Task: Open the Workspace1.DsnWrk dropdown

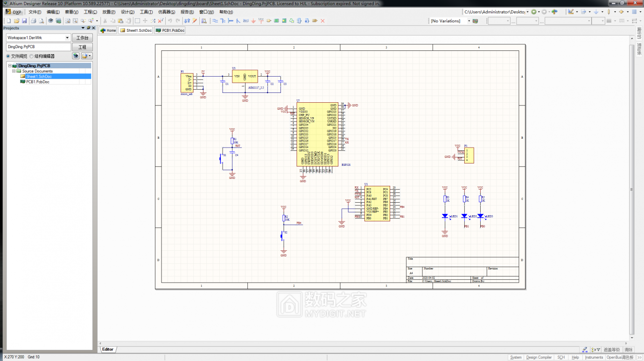Action: pos(68,38)
